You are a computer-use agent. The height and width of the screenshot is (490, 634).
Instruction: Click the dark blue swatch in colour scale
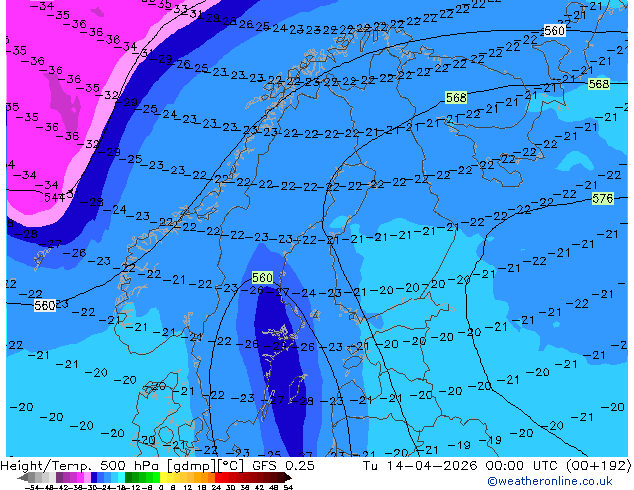pyautogui.click(x=94, y=477)
